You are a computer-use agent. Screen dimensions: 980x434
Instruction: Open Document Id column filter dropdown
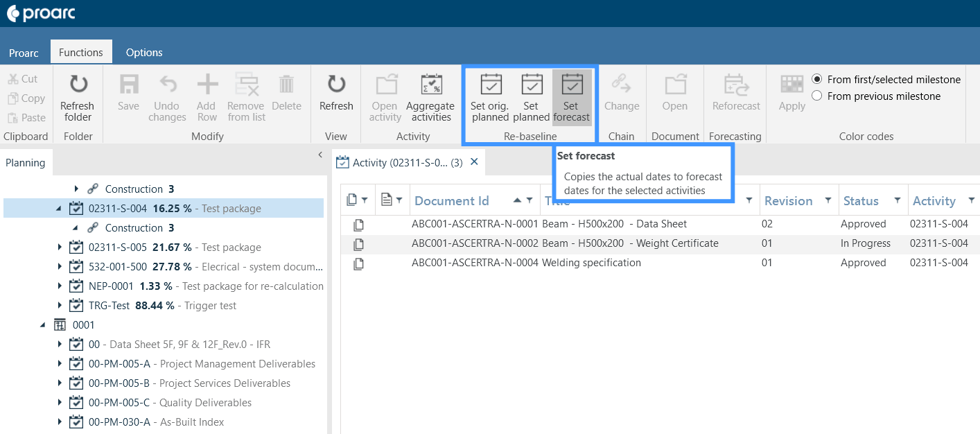coord(530,200)
